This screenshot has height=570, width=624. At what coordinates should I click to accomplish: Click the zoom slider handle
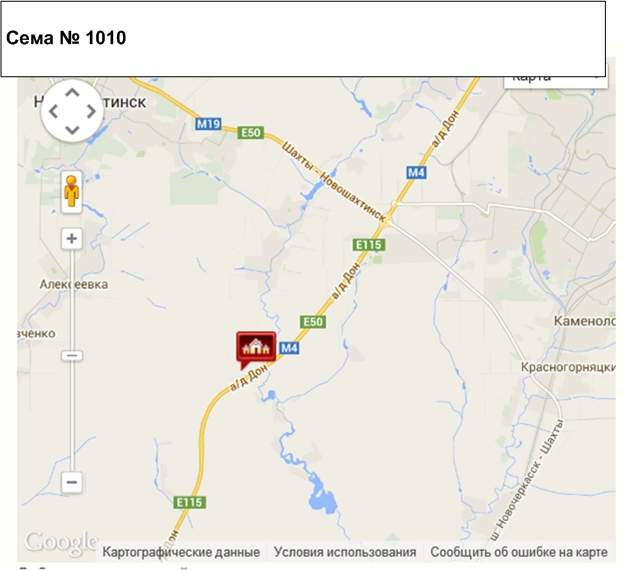[72, 355]
